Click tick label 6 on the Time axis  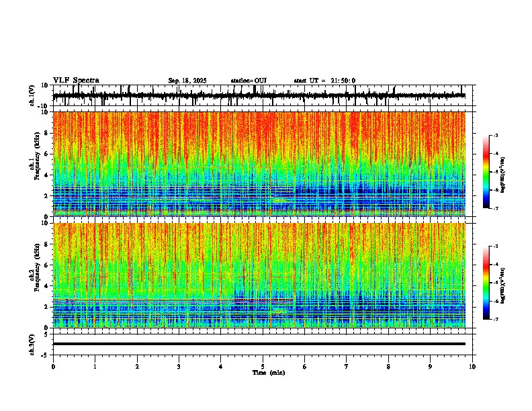pos(305,367)
